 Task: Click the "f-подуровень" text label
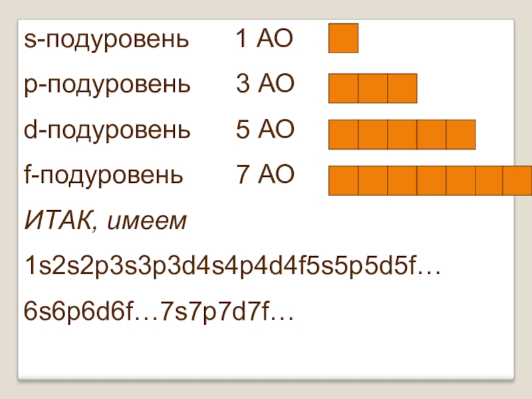coord(102,175)
